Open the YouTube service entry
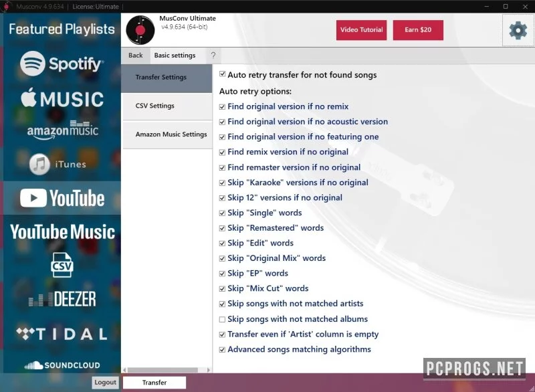This screenshot has height=392, width=535. click(62, 198)
